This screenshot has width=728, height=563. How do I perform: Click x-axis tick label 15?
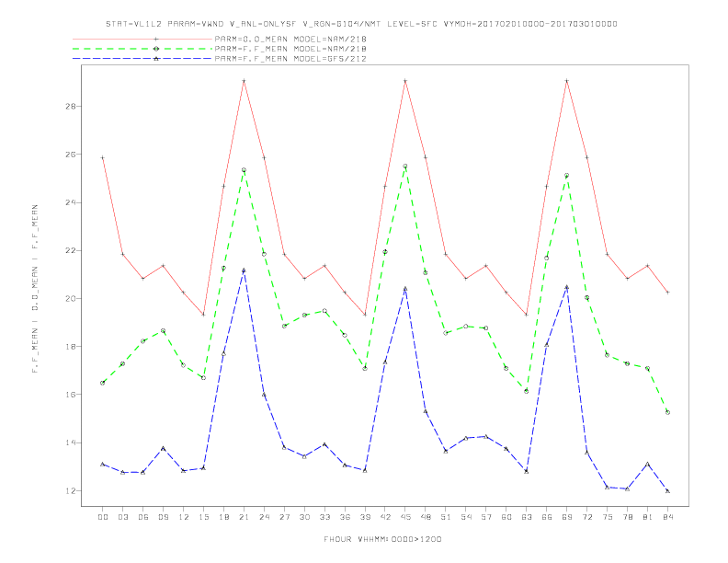203,517
